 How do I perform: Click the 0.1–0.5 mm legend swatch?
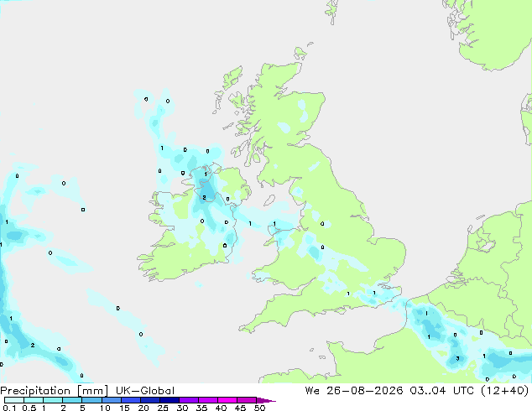pyautogui.click(x=14, y=400)
